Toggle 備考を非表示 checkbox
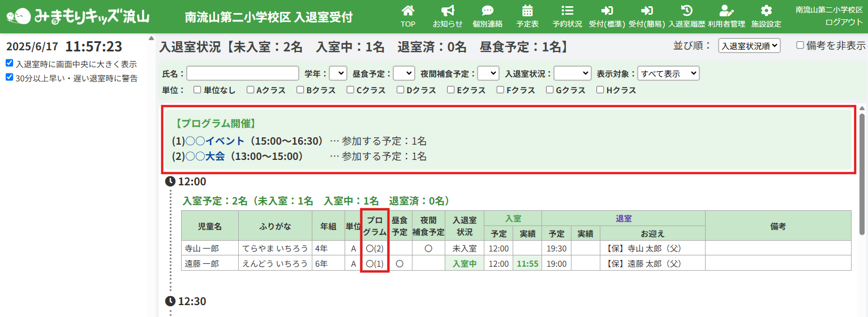Viewport: 868px width, 317px height. click(x=800, y=45)
